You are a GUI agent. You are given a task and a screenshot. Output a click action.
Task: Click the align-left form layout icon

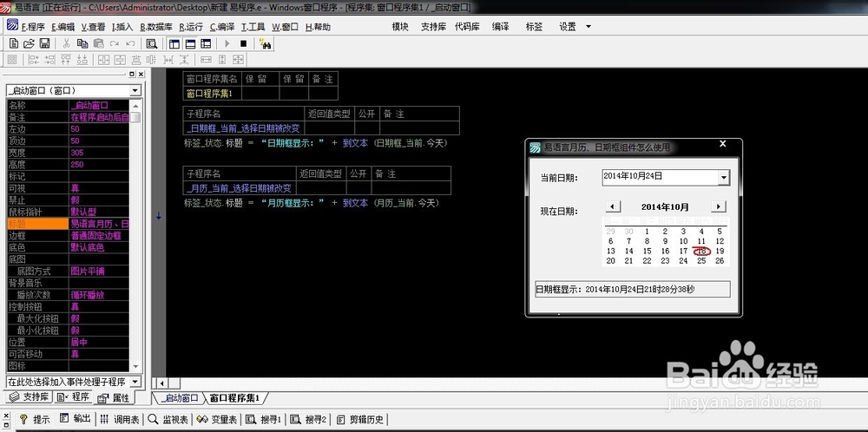(x=34, y=59)
